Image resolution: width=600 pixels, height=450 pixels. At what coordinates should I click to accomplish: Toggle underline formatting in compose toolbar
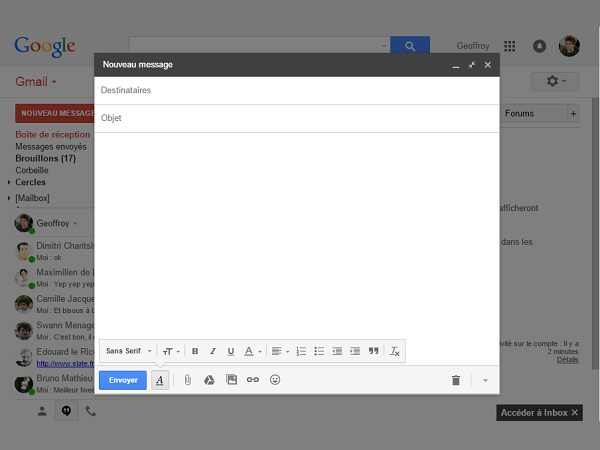(231, 351)
